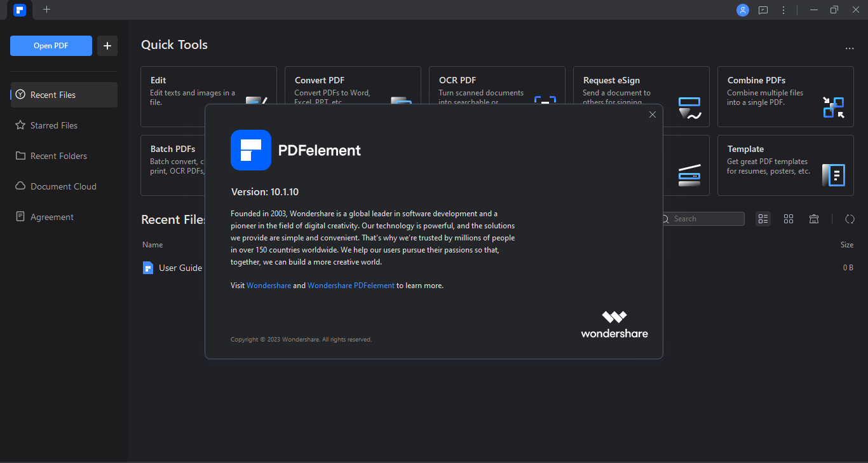Click the Size column header

point(847,245)
